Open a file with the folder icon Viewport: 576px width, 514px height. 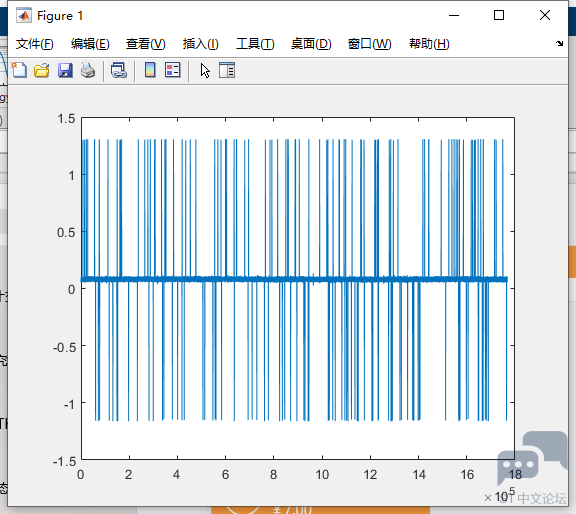[x=42, y=70]
